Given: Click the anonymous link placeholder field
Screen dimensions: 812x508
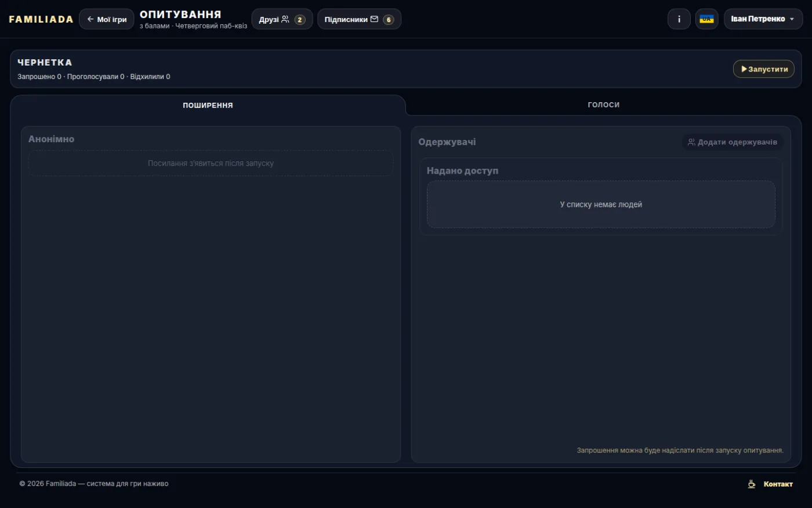Looking at the screenshot, I should coord(211,163).
